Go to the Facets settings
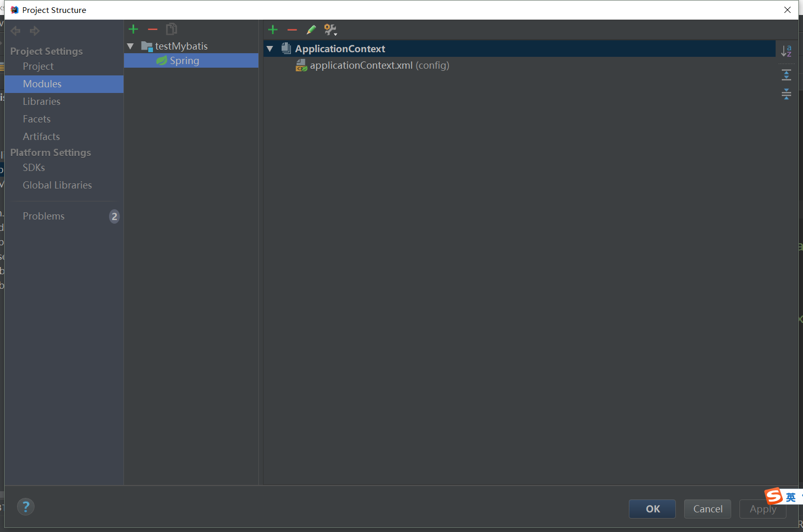 [x=64, y=119]
